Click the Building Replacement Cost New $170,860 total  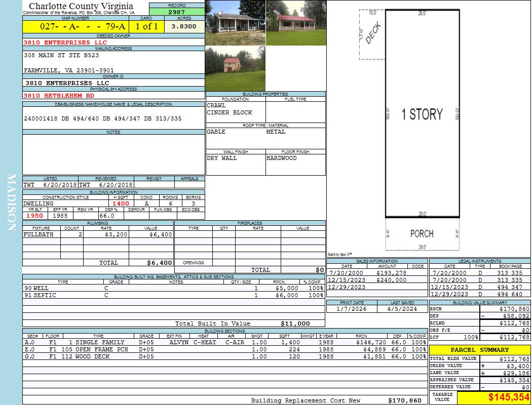[404, 400]
